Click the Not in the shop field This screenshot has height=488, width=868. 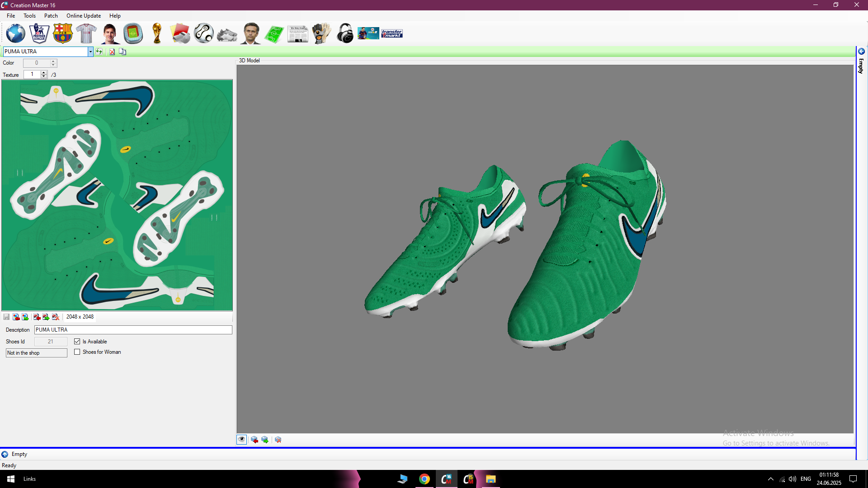tap(37, 353)
